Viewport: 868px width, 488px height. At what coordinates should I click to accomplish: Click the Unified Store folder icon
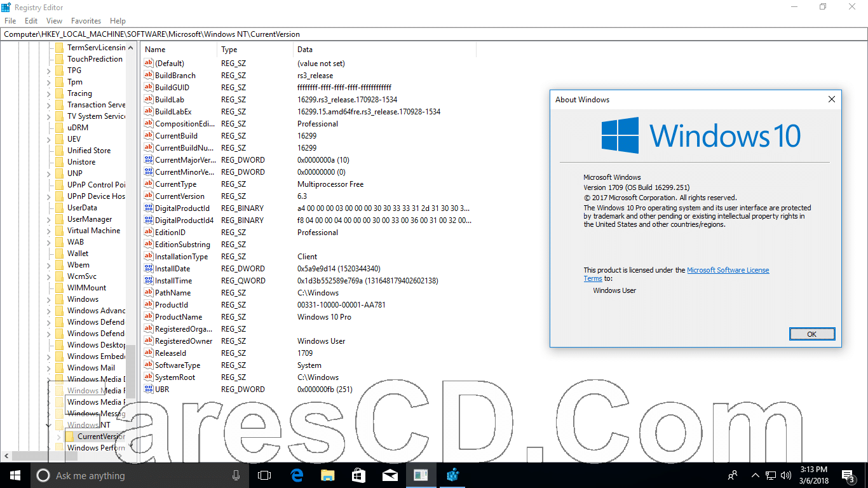(59, 151)
